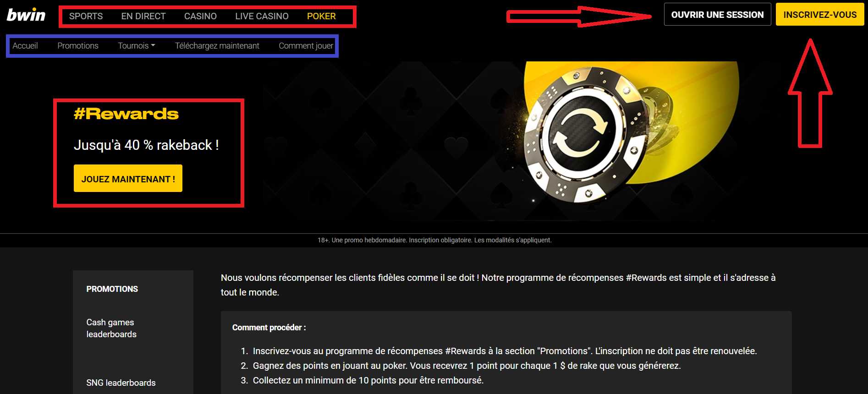
Task: Open the SPORTS section
Action: tap(86, 16)
